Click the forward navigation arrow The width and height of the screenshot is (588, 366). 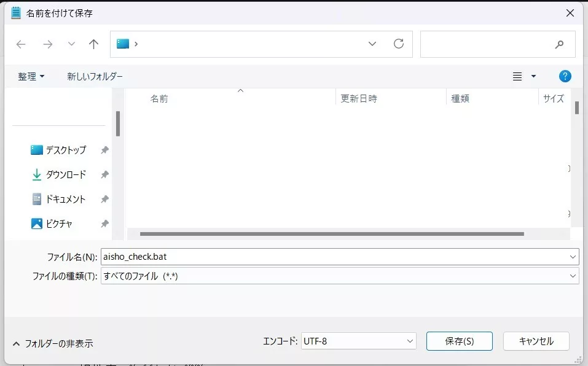pyautogui.click(x=48, y=44)
